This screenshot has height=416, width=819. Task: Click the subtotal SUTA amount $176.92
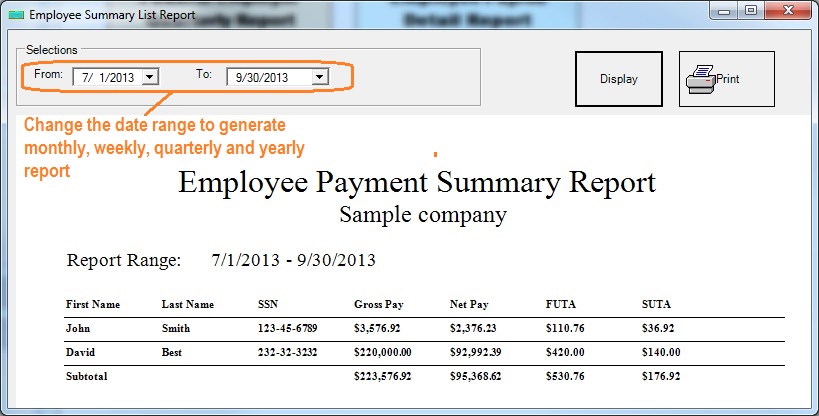[660, 377]
